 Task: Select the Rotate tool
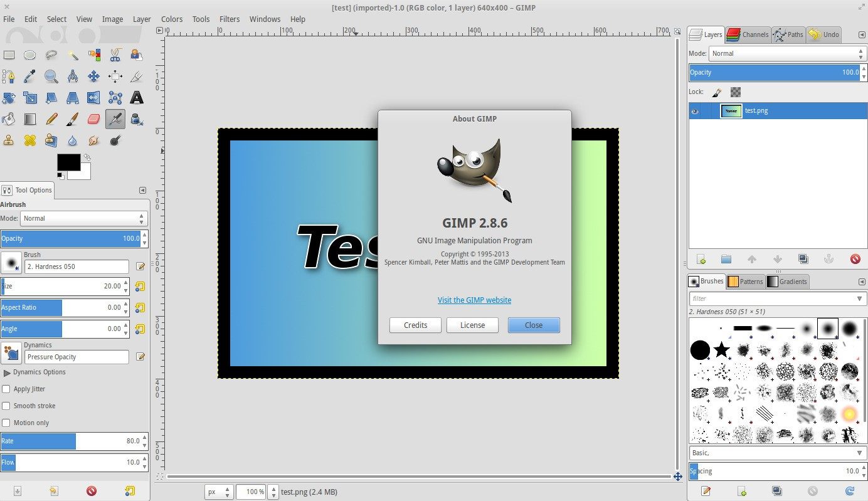coord(9,97)
